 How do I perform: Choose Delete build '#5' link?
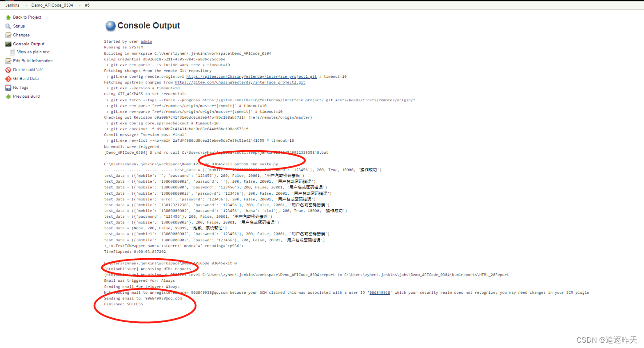[x=28, y=70]
